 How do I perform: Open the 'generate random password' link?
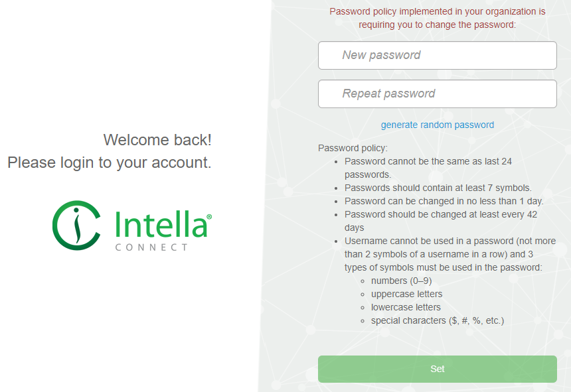(437, 125)
